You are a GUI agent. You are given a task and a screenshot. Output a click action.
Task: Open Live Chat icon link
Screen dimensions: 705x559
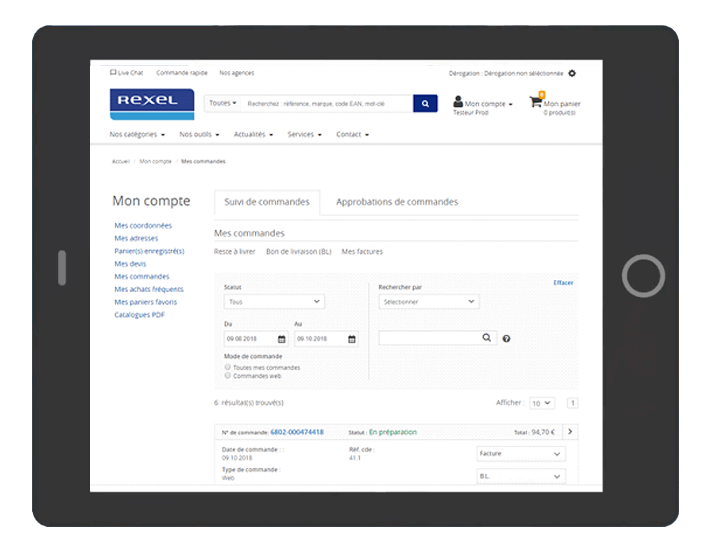[x=114, y=73]
